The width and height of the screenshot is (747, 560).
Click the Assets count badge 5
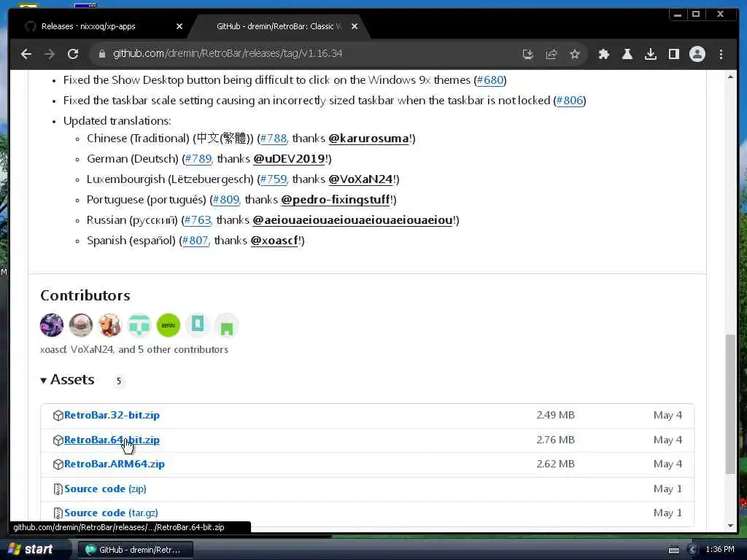(119, 381)
